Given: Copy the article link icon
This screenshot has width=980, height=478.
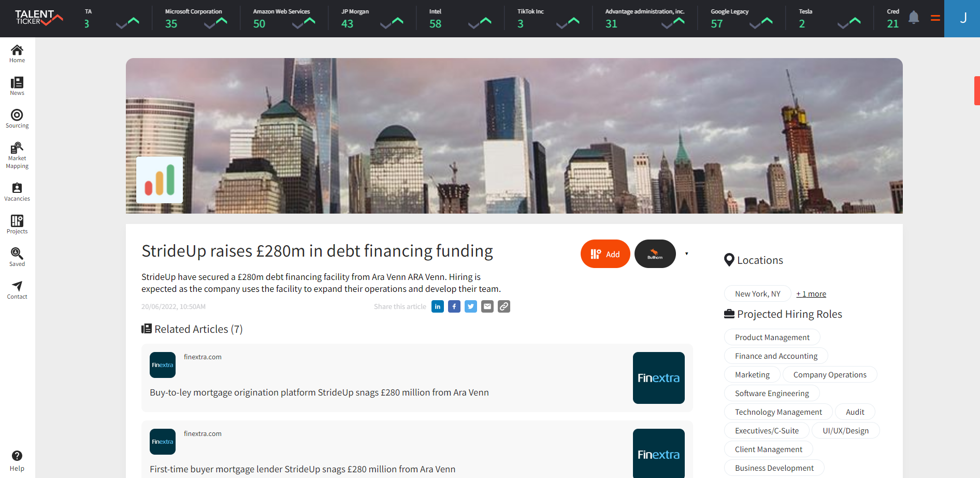Looking at the screenshot, I should 504,306.
